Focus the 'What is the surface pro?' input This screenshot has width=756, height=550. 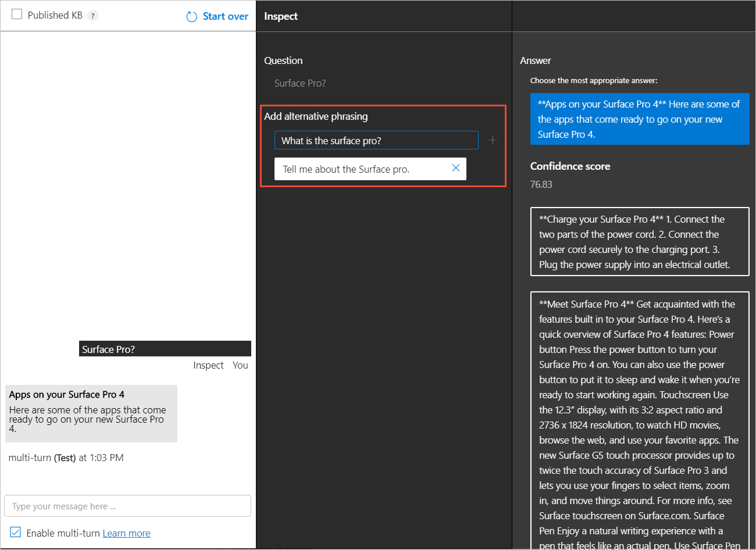coord(376,140)
